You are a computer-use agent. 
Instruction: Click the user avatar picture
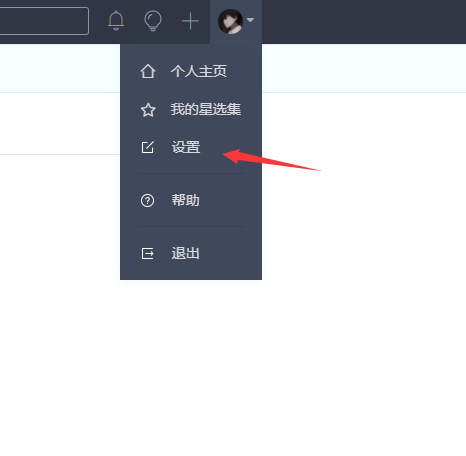(230, 21)
